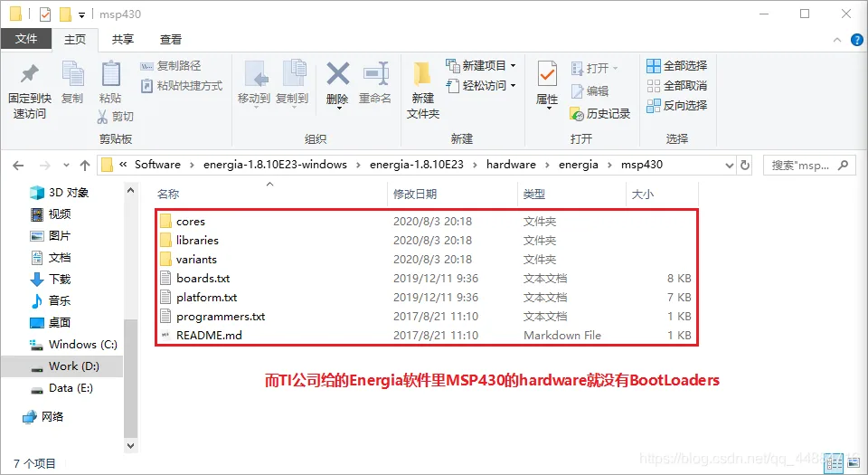
Task: Collapse the ribbon with chevron
Action: coord(837,40)
